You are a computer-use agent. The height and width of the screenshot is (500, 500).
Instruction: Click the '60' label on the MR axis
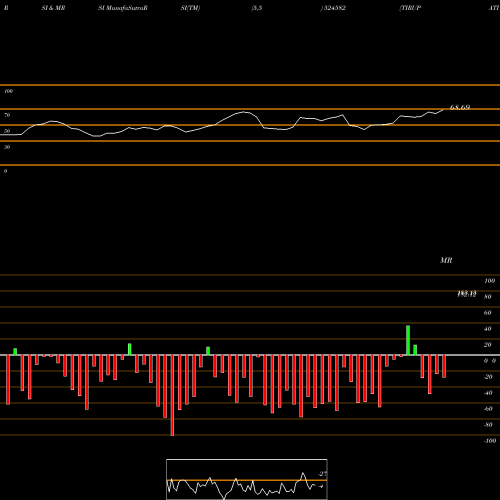tap(488, 313)
